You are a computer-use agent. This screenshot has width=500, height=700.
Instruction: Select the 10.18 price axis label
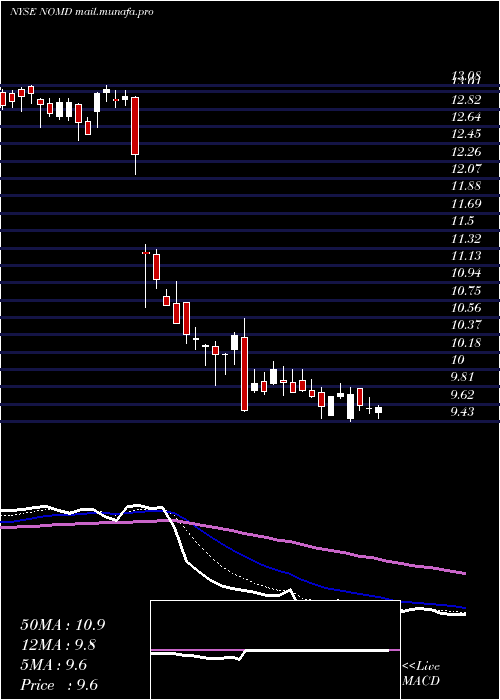point(466,342)
